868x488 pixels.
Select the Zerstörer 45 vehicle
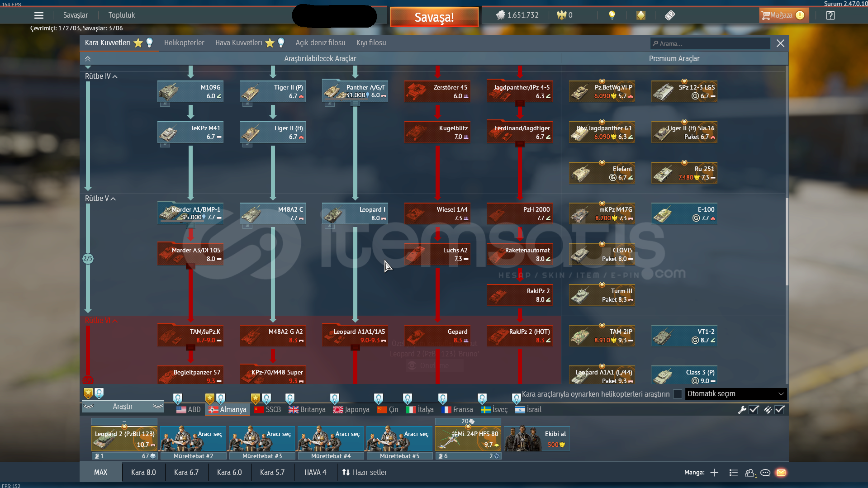tap(437, 91)
